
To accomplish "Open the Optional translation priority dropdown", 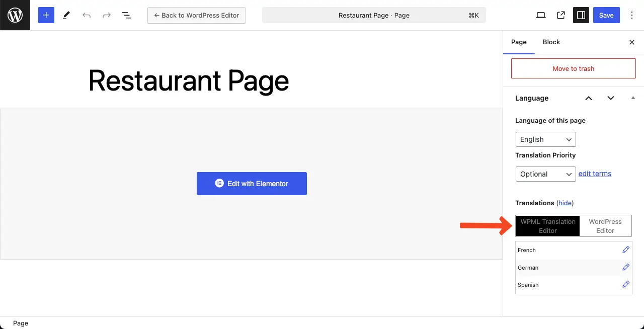I will tap(546, 174).
